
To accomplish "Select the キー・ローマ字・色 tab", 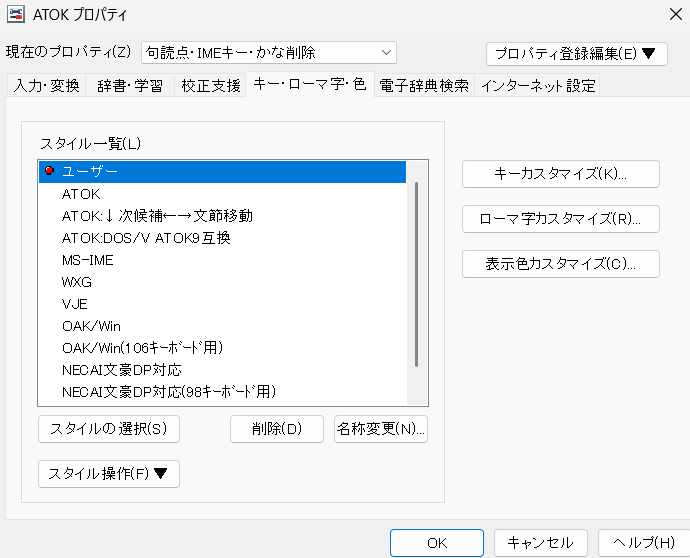I will point(310,84).
